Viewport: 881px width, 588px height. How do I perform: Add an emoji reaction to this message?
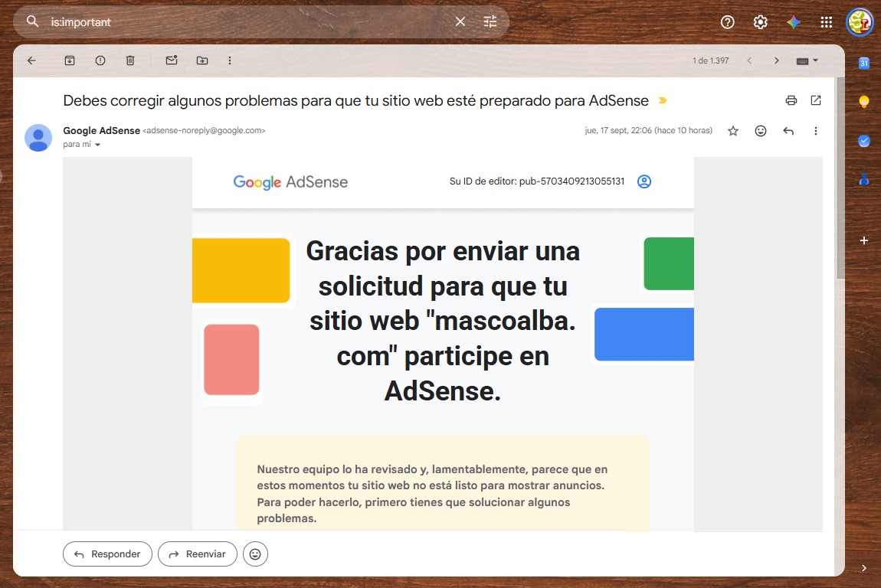pos(760,131)
